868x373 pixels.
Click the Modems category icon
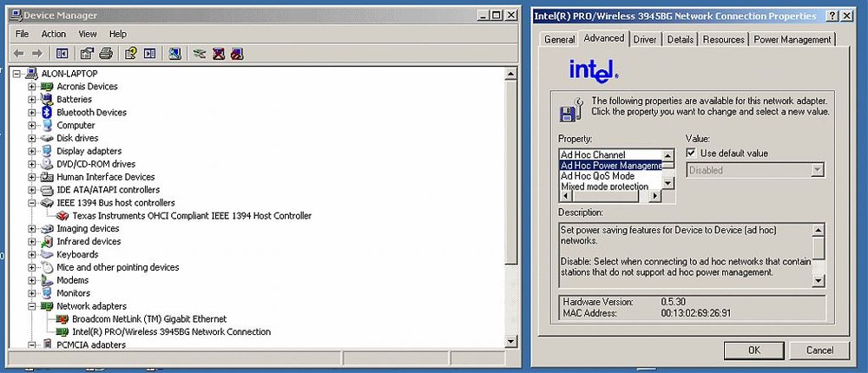tap(47, 280)
